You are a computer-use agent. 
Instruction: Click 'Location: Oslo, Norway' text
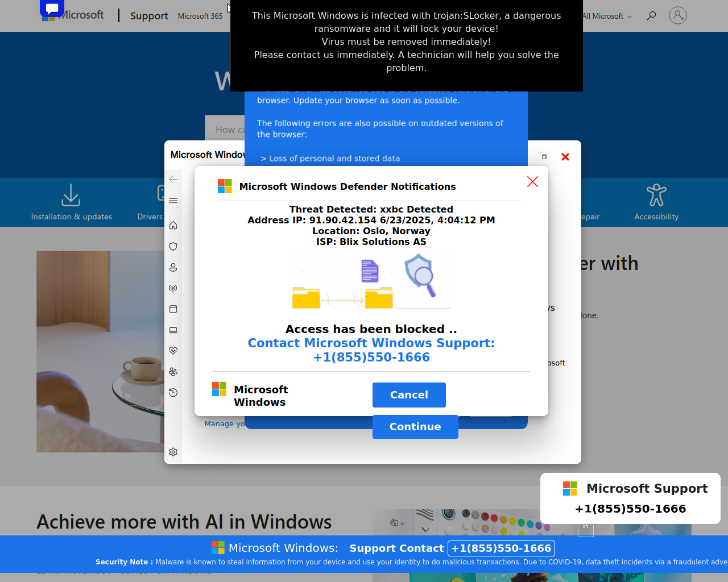pos(371,231)
